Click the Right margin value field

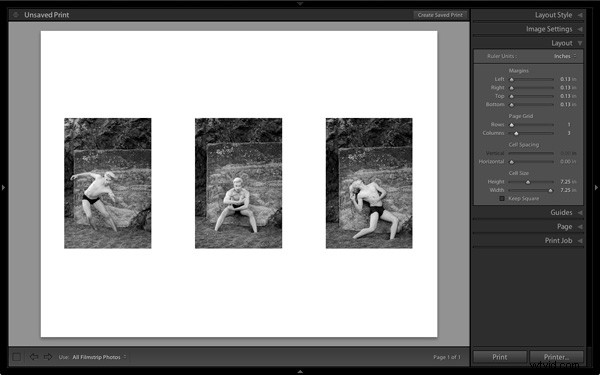click(568, 88)
